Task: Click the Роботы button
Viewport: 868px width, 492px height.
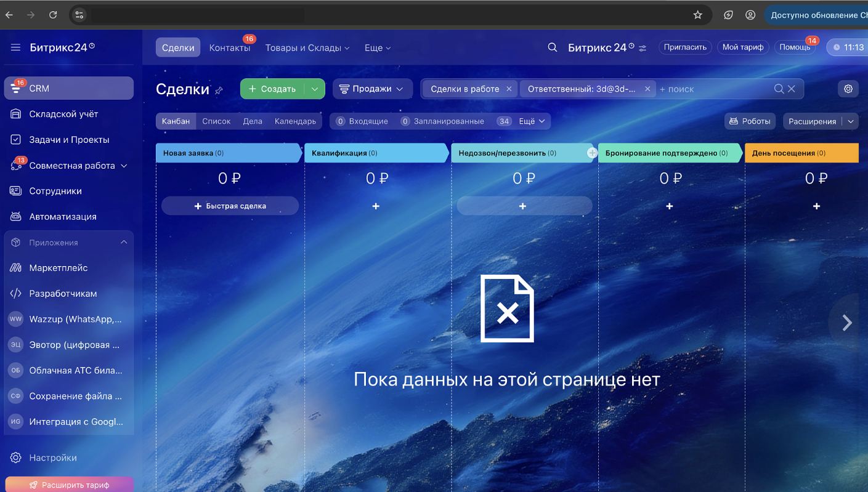Action: 750,121
